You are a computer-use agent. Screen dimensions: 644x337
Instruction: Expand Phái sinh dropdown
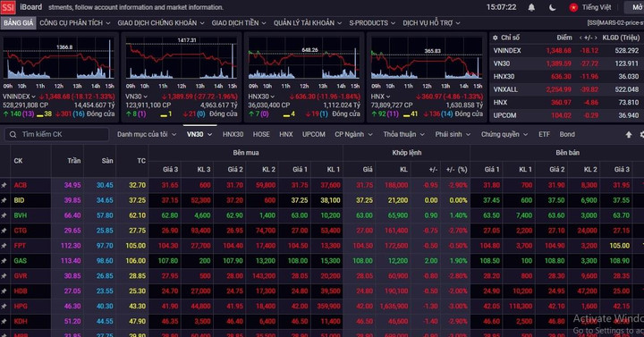[x=453, y=134]
